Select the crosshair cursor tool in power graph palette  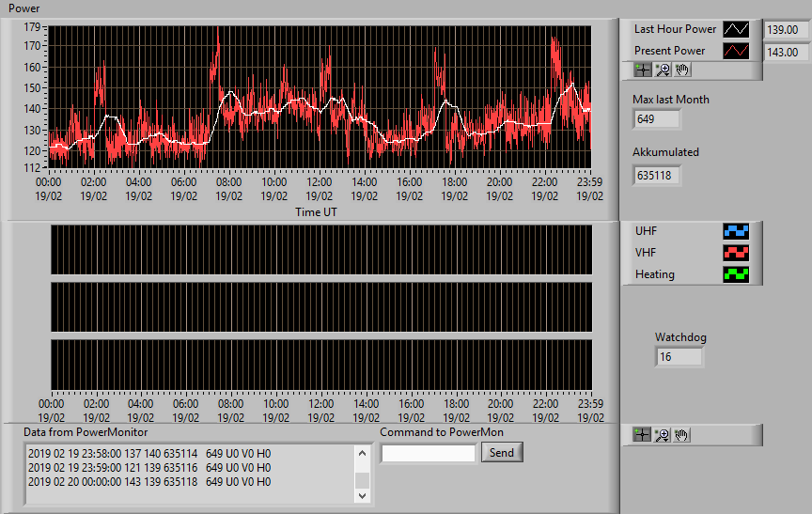[643, 70]
